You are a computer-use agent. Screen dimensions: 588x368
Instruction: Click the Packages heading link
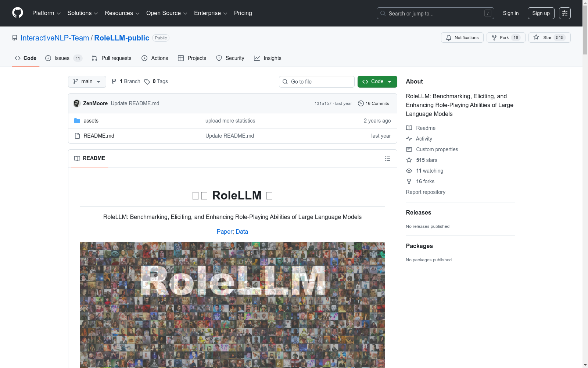click(x=419, y=246)
